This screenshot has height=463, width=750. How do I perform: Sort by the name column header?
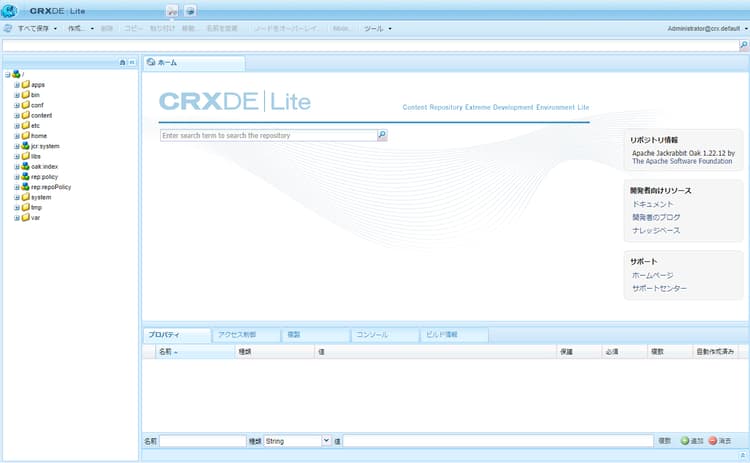click(195, 352)
